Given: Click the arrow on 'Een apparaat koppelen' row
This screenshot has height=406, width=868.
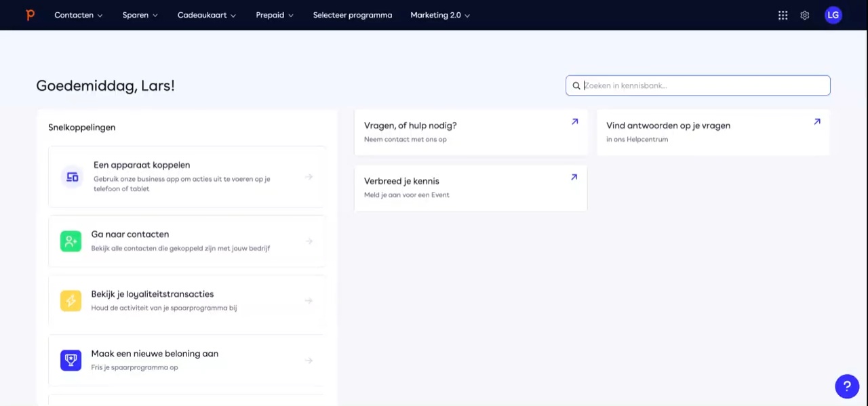Looking at the screenshot, I should pyautogui.click(x=309, y=177).
